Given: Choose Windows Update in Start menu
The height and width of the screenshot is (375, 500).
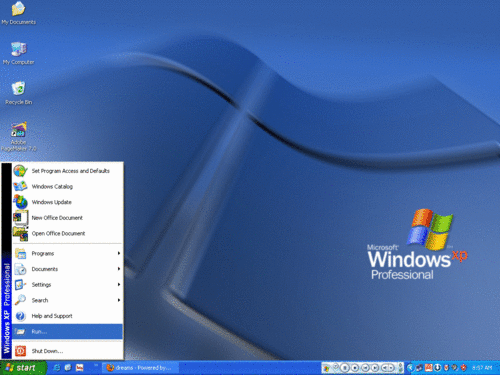Looking at the screenshot, I should (68, 202).
